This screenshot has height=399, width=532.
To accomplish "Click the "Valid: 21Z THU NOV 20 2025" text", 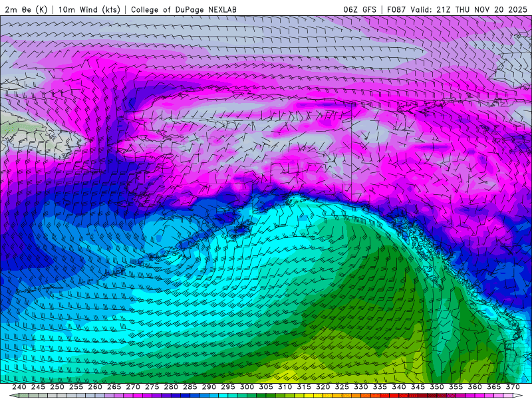I will tap(469, 9).
